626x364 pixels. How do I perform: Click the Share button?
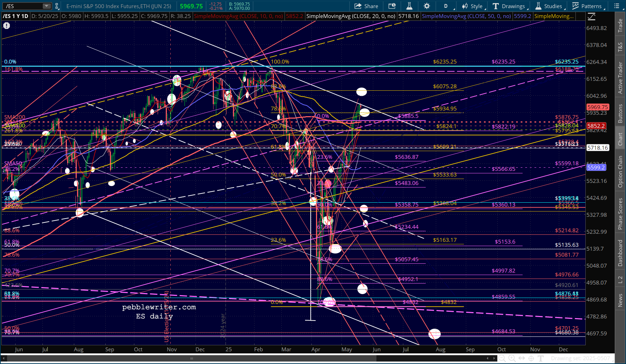click(x=366, y=6)
